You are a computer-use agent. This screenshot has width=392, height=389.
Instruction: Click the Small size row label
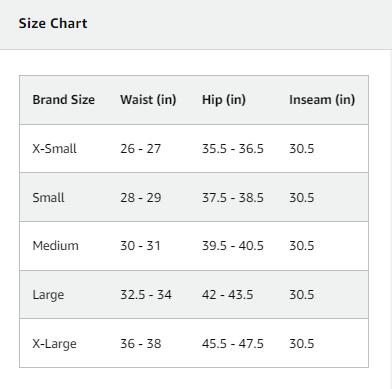pos(48,197)
